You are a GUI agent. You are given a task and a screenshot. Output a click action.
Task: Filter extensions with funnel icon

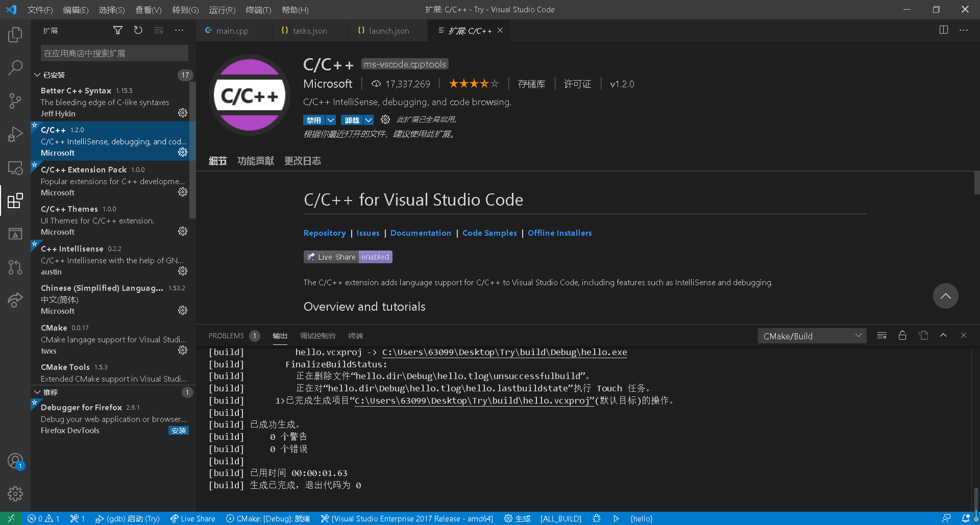click(118, 31)
